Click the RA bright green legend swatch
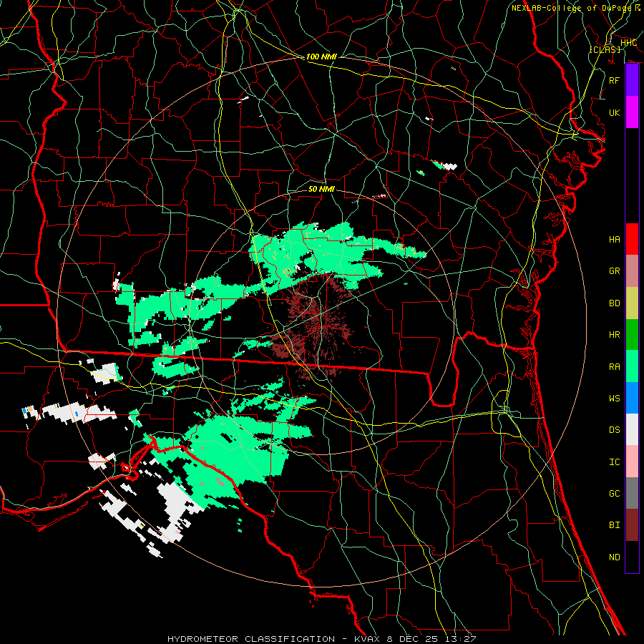Viewport: 644px width, 644px height. point(632,366)
